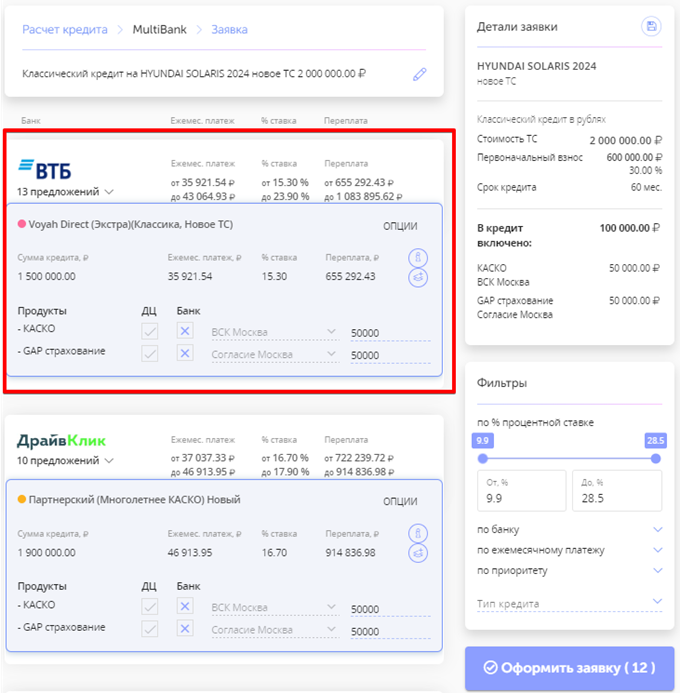
Task: Toggle ДЦ checkbox for GAP страхование in VTB offer
Action: [x=150, y=353]
